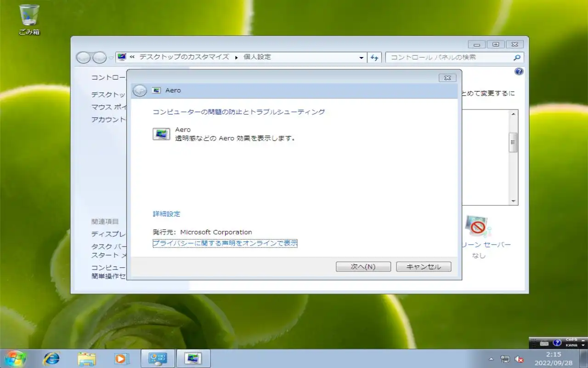
Task: Open the screen saver icon in Personalization
Action: [x=478, y=227]
